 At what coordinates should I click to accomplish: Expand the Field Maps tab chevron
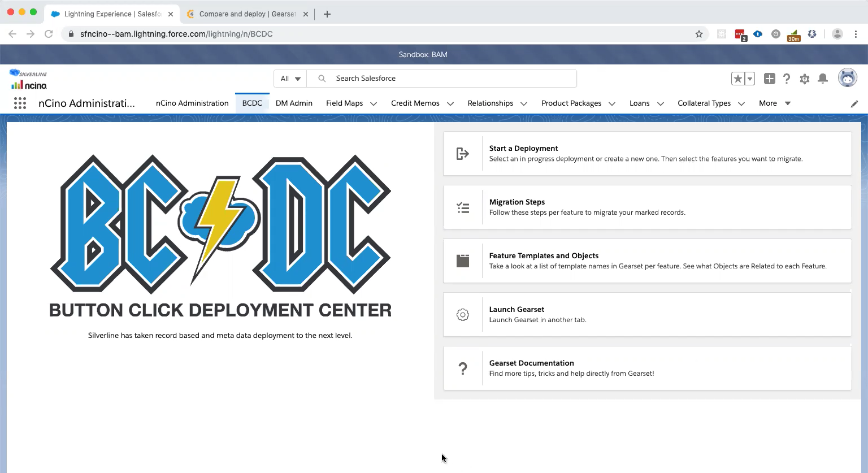click(x=374, y=103)
